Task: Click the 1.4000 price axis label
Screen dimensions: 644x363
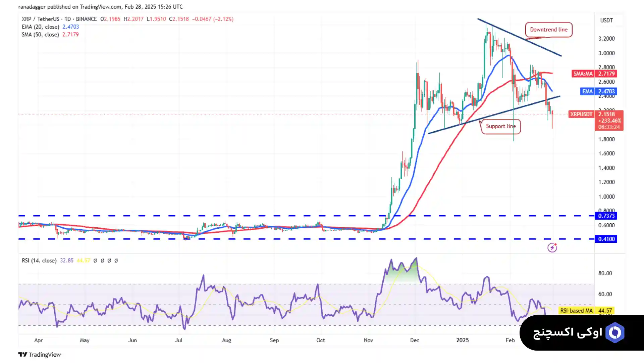Action: [606, 168]
